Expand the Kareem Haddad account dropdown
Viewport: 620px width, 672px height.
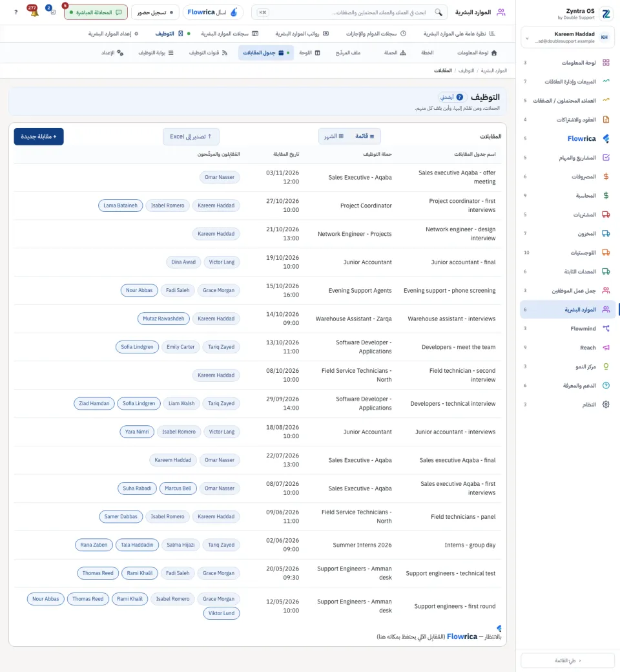point(567,37)
